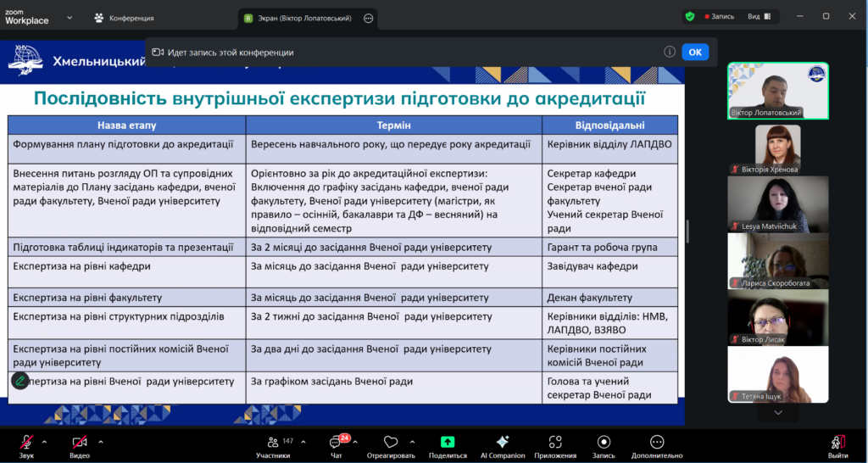The width and height of the screenshot is (868, 463).
Task: Open the AI Companion sparkle icon
Action: pos(502,442)
